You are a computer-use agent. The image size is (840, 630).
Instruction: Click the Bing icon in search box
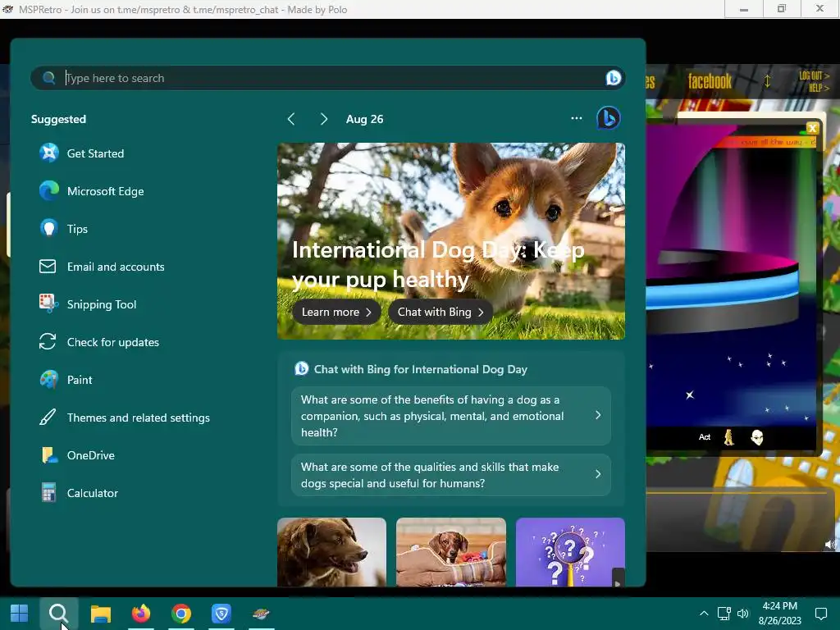pyautogui.click(x=614, y=78)
